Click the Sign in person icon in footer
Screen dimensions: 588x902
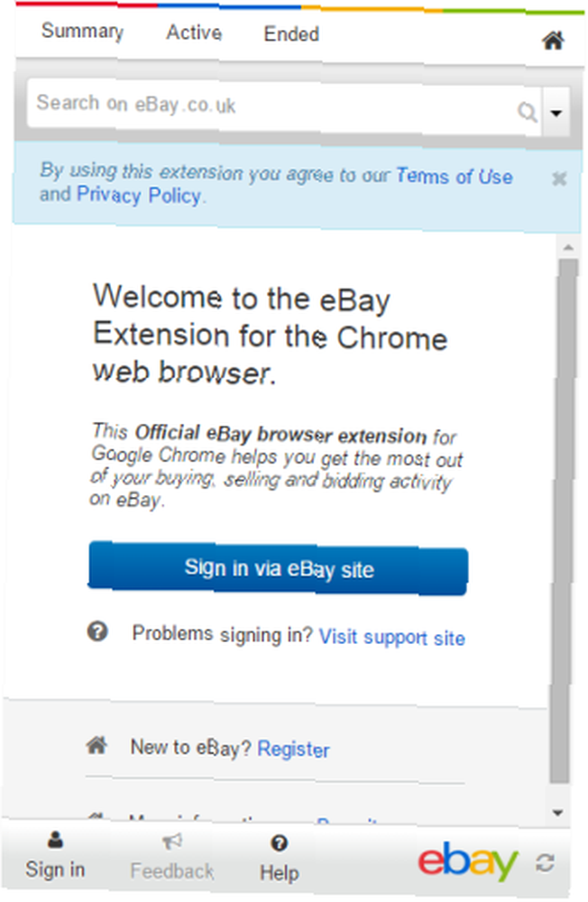(x=55, y=841)
